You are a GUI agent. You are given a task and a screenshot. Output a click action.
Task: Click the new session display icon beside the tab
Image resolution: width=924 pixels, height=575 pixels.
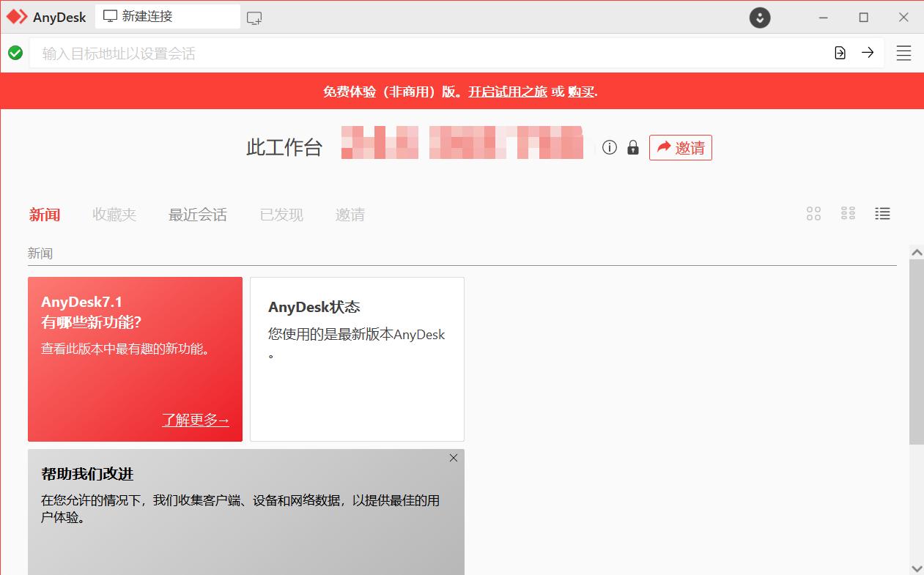coord(254,15)
